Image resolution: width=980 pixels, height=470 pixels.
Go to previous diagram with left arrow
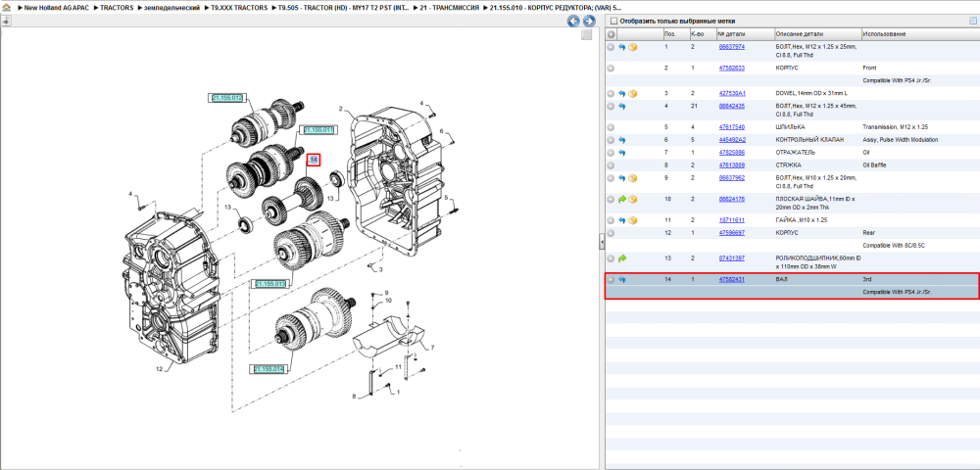[573, 22]
